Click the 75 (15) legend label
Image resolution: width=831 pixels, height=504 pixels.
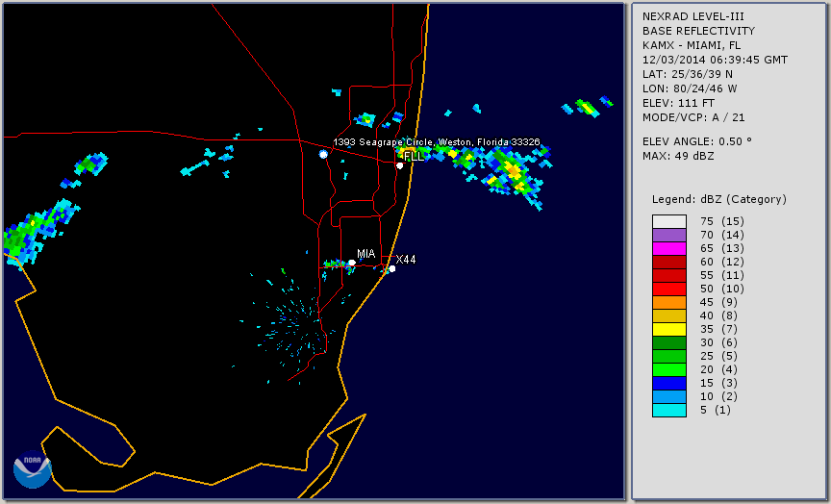721,221
